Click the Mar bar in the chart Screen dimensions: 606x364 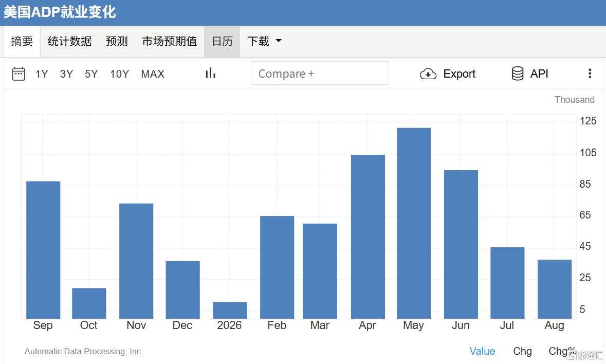click(x=320, y=271)
